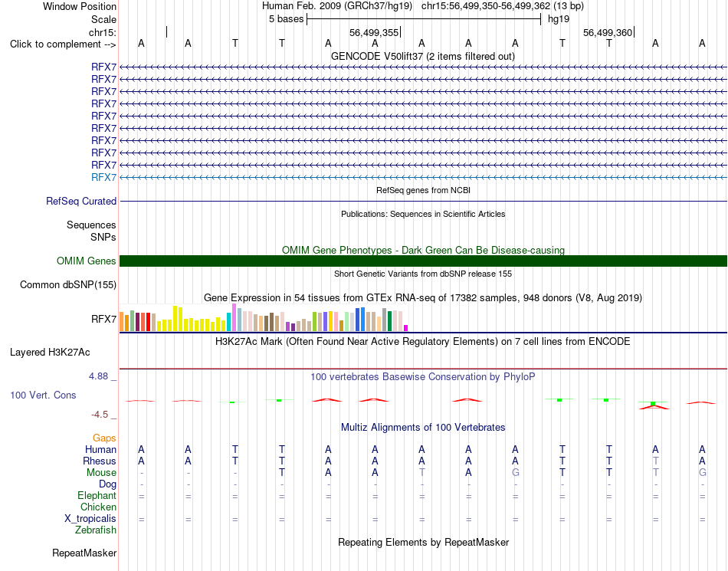Select the Mouse alignment row label
The width and height of the screenshot is (728, 571).
point(101,473)
